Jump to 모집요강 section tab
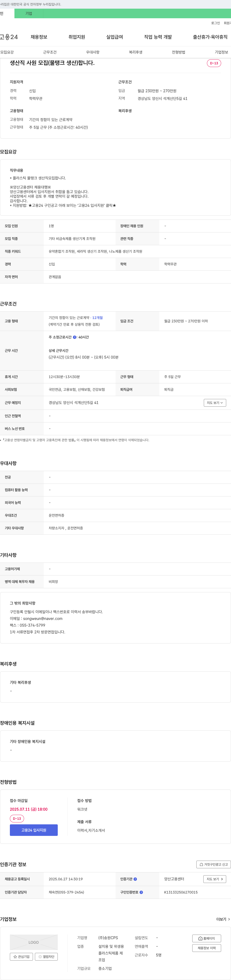Viewport: 231px width, 980px height. pyautogui.click(x=7, y=52)
